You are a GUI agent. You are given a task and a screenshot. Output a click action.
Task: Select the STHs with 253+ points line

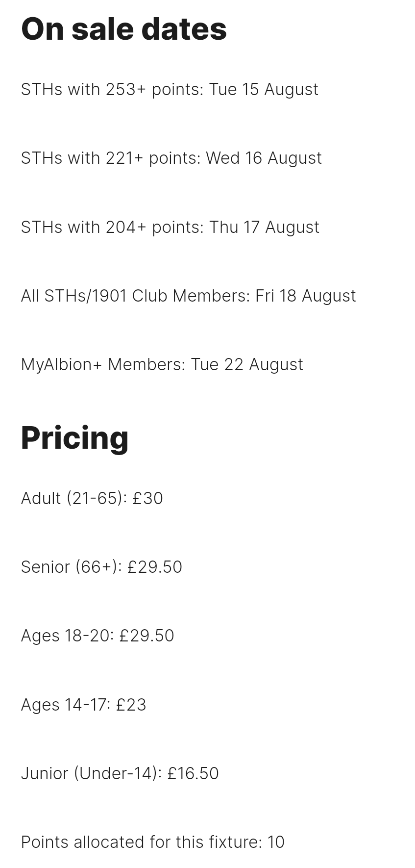[170, 90]
